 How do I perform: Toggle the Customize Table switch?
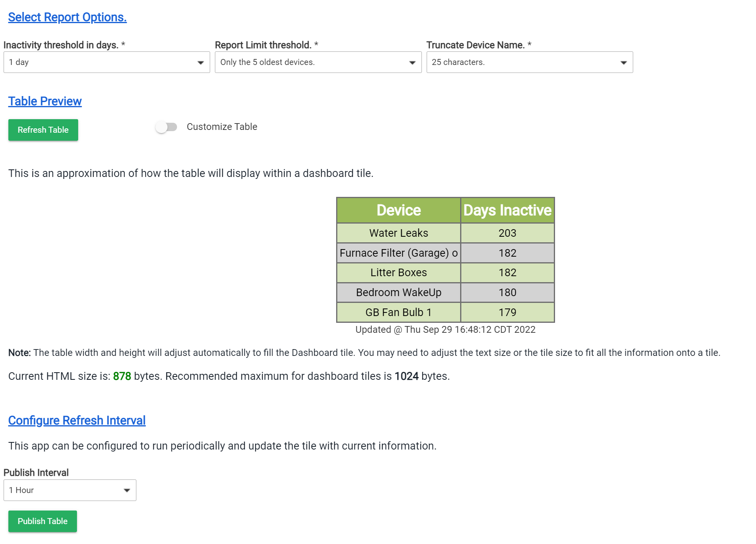pos(167,127)
